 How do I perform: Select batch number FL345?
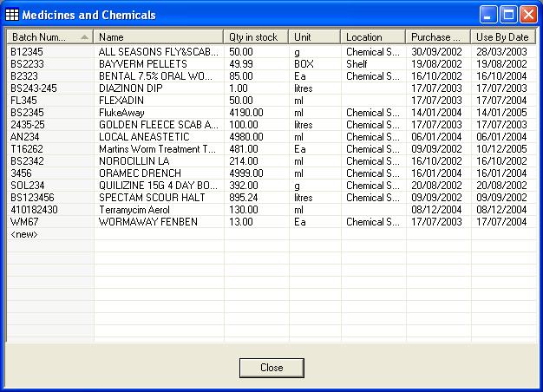point(50,101)
